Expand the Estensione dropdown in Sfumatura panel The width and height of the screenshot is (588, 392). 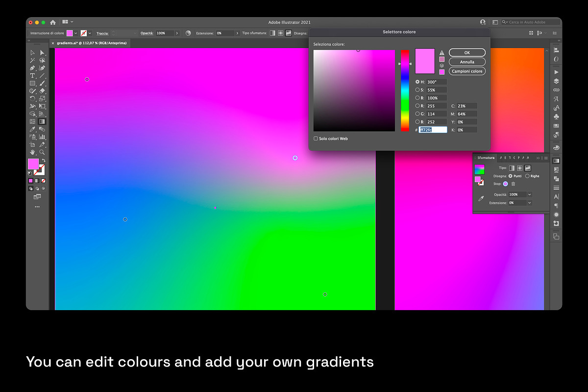[529, 203]
